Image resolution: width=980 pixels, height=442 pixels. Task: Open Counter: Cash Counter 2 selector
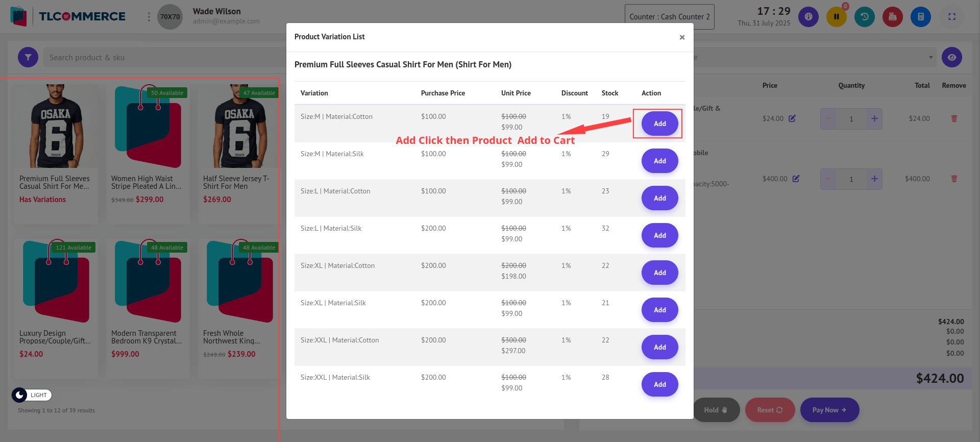point(669,17)
